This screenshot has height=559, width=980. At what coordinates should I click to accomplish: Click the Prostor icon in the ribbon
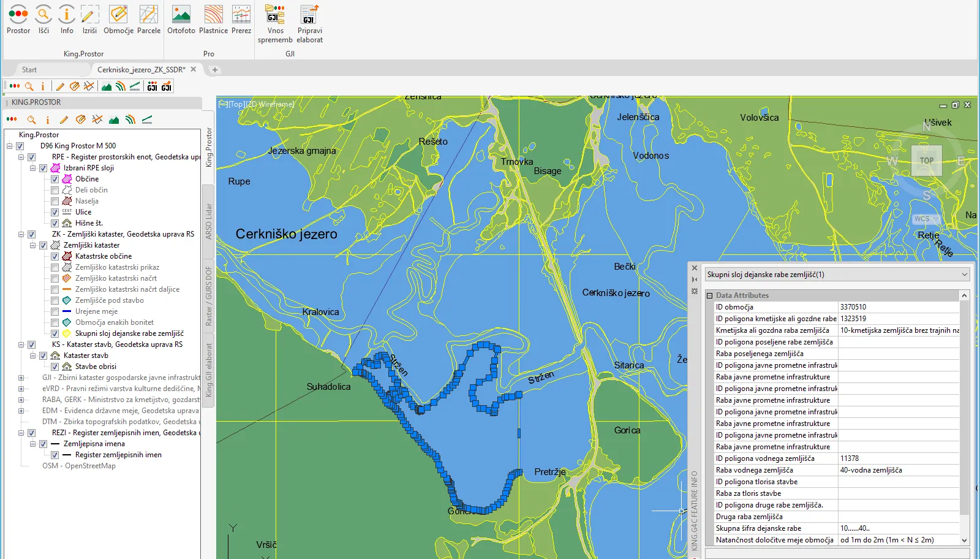point(18,15)
